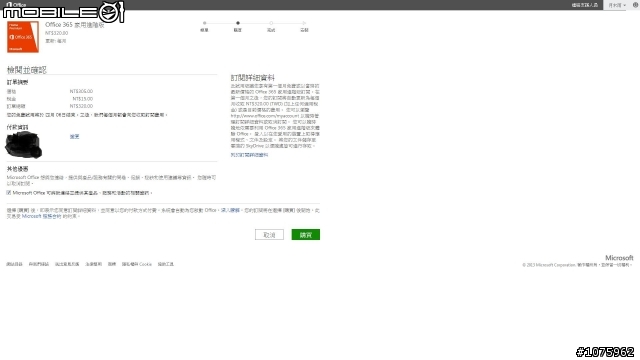Click the NT$320.00 price under product title
Viewport: 640px width, 360px height.
56,33
